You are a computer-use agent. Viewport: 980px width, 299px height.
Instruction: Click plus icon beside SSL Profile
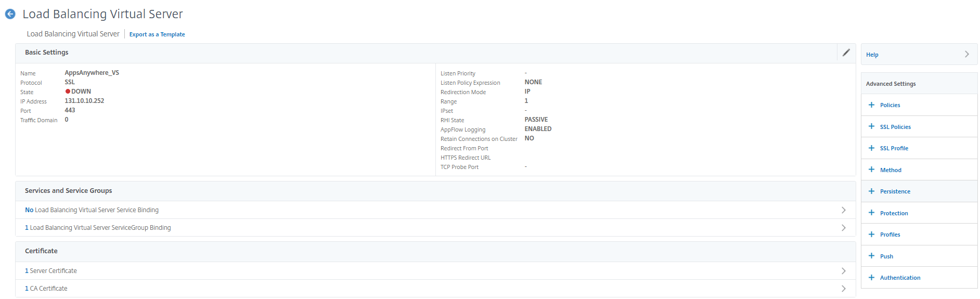click(x=871, y=148)
